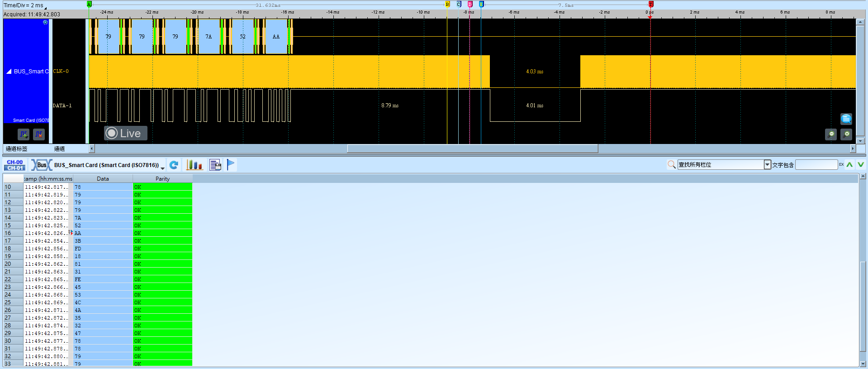Click the Data column header
868x369 pixels.
click(x=103, y=179)
